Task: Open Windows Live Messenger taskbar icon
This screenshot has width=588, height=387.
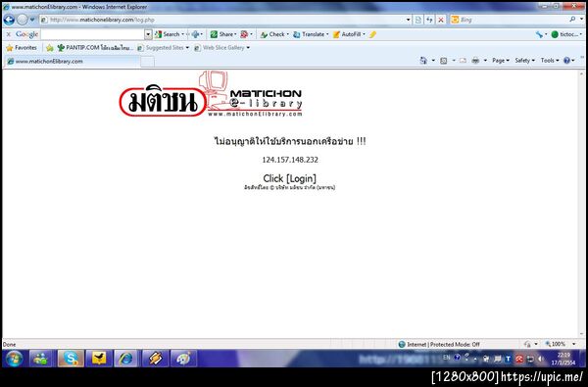Action: point(41,359)
